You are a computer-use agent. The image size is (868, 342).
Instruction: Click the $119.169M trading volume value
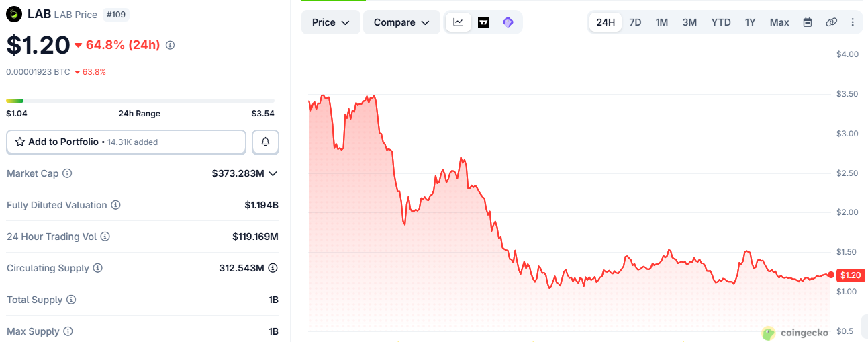pos(255,237)
